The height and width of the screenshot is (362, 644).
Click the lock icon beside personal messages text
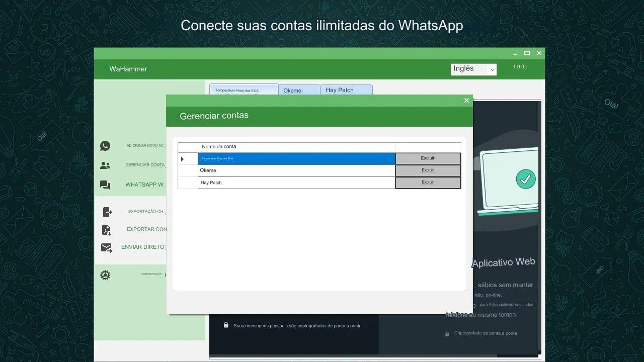226,325
